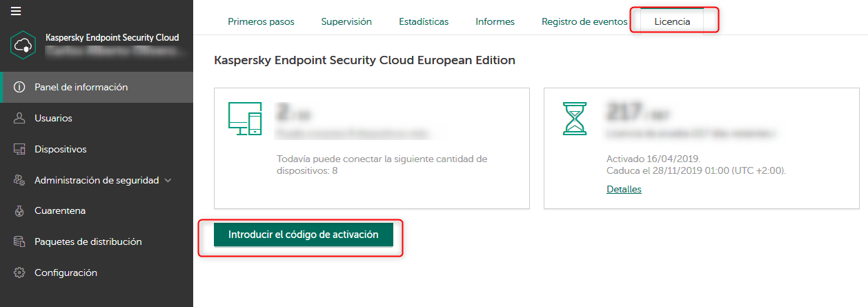Click the hamburger menu icon
The height and width of the screenshot is (307, 868).
[17, 11]
